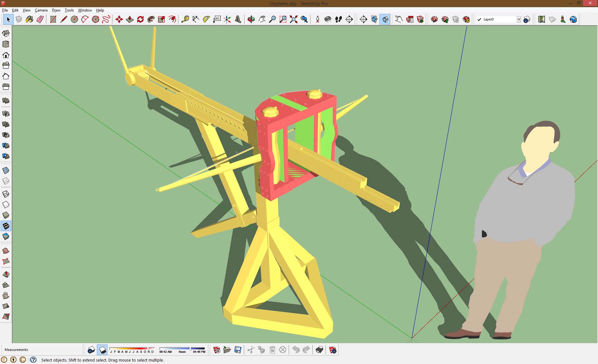Select the Protractor tool
The image size is (598, 364).
pyautogui.click(x=206, y=19)
